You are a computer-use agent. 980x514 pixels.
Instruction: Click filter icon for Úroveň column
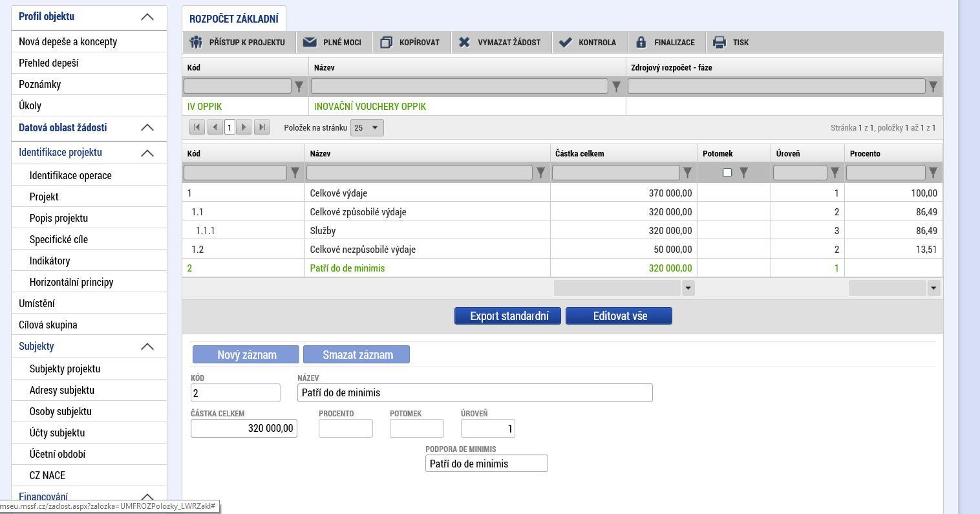point(835,173)
